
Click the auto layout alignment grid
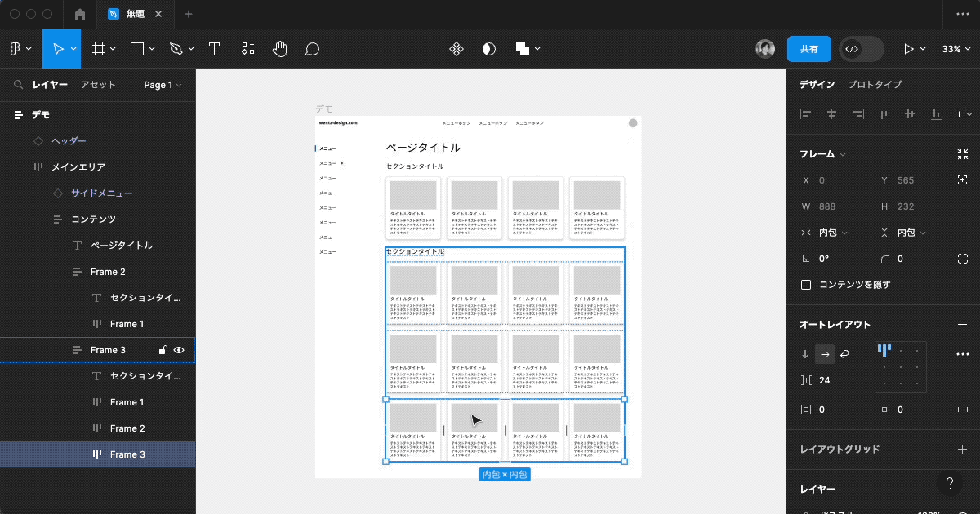point(901,366)
